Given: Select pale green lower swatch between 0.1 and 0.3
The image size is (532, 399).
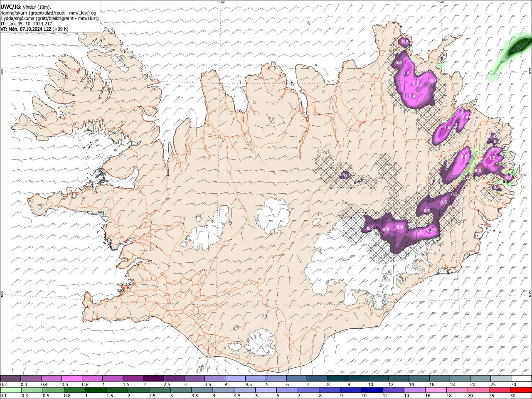Looking at the screenshot, I should 10,390.
